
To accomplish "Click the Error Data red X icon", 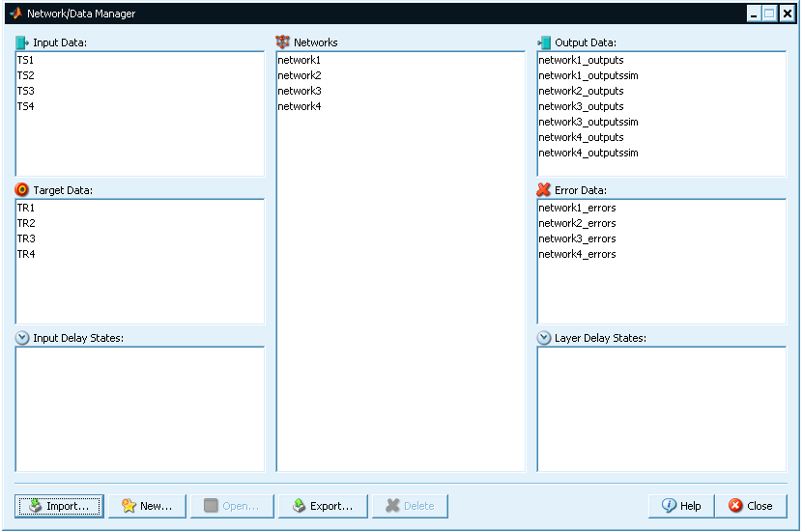I will (x=543, y=190).
